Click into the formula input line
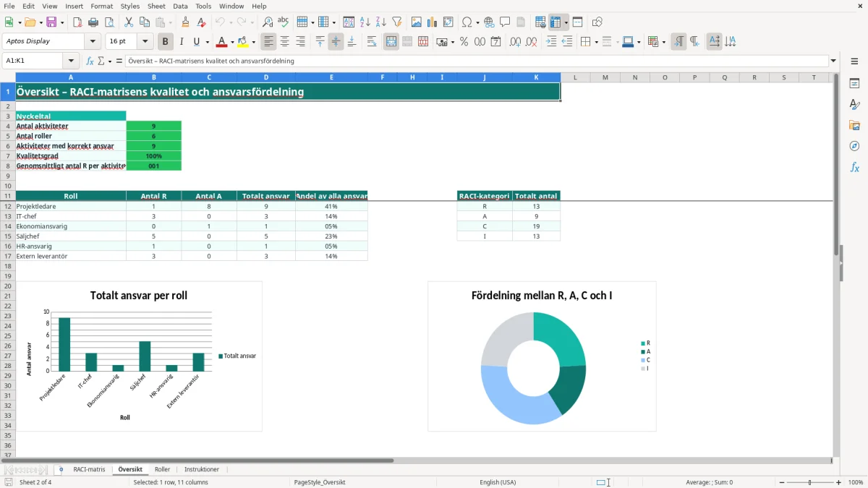Viewport: 868px width, 488px height. pyautogui.click(x=477, y=61)
